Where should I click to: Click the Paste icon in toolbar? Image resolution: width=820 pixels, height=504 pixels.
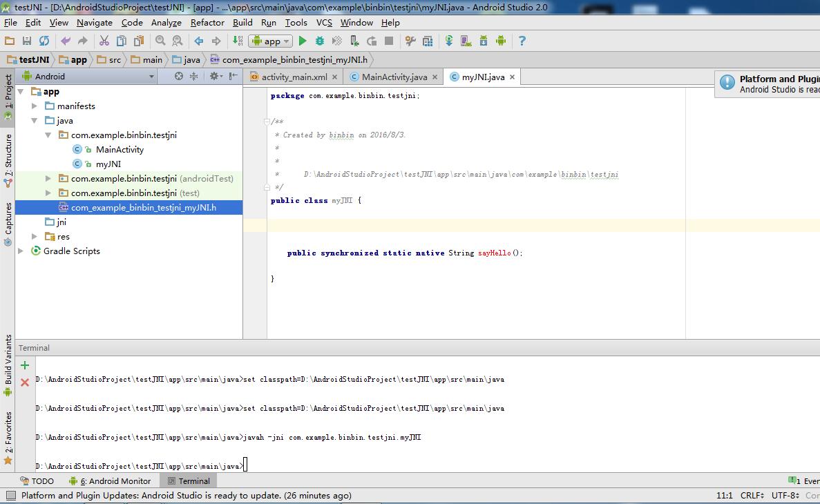(139, 41)
